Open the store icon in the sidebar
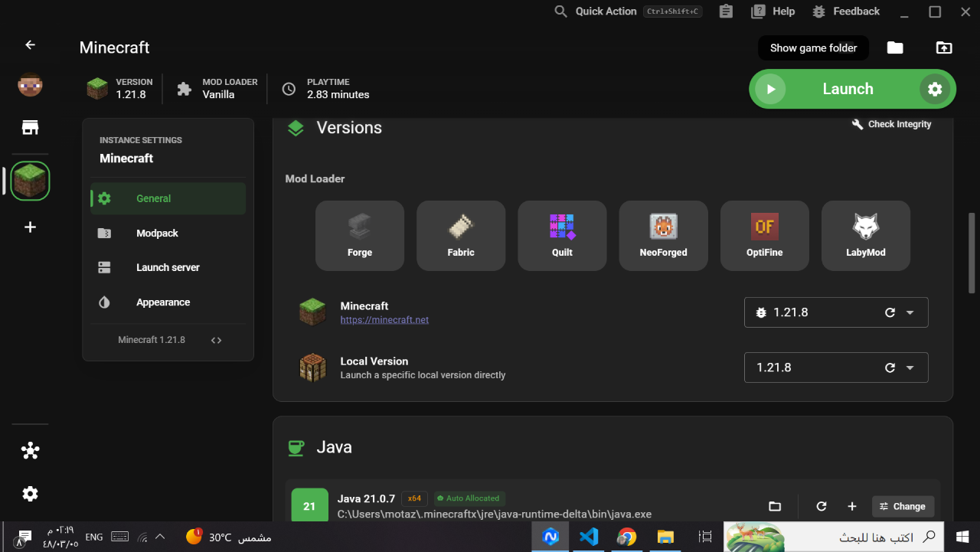980x552 pixels. 30,128
